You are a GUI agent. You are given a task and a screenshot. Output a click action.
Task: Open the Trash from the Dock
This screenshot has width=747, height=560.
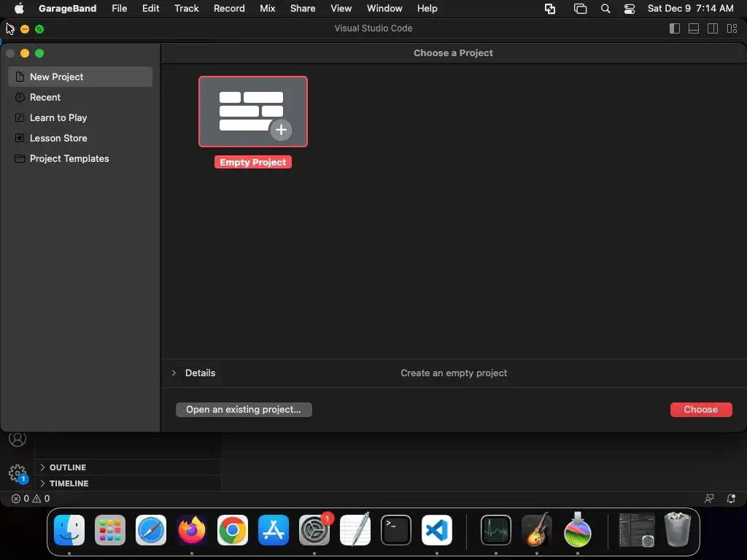[x=677, y=529]
